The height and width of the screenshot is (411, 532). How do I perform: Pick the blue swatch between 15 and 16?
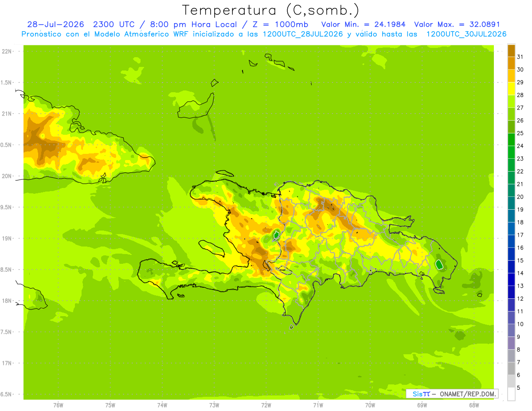point(511,254)
